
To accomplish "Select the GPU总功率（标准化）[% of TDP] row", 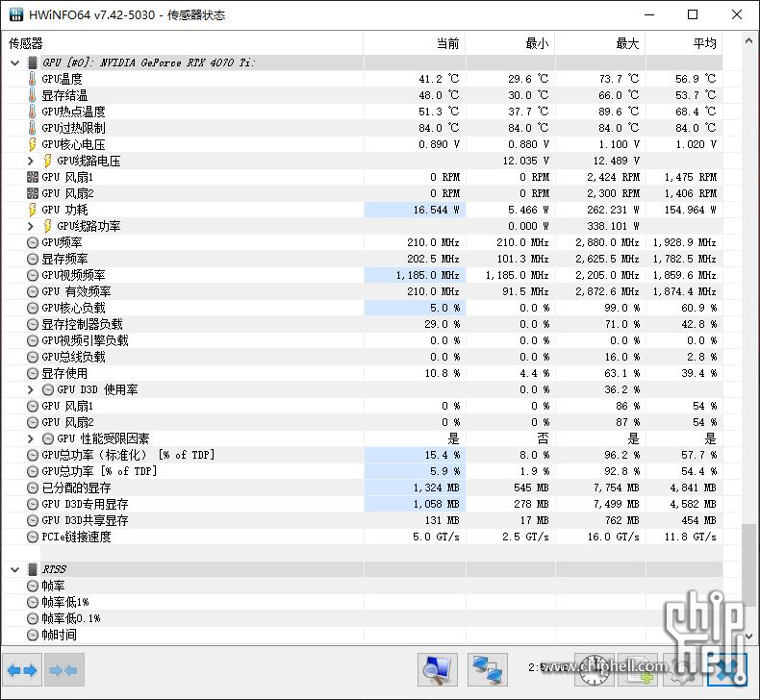I will (128, 455).
